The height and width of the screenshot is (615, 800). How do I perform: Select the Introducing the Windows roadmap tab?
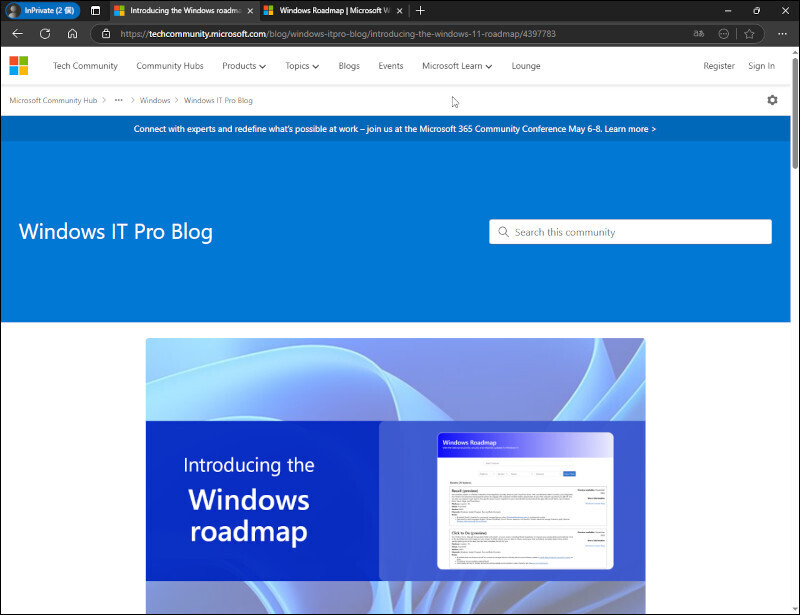184,10
